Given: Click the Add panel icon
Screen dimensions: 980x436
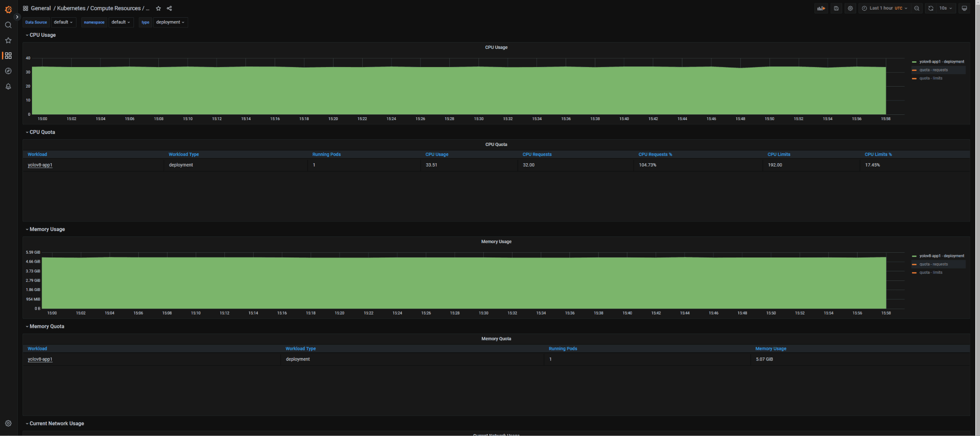Looking at the screenshot, I should 821,8.
